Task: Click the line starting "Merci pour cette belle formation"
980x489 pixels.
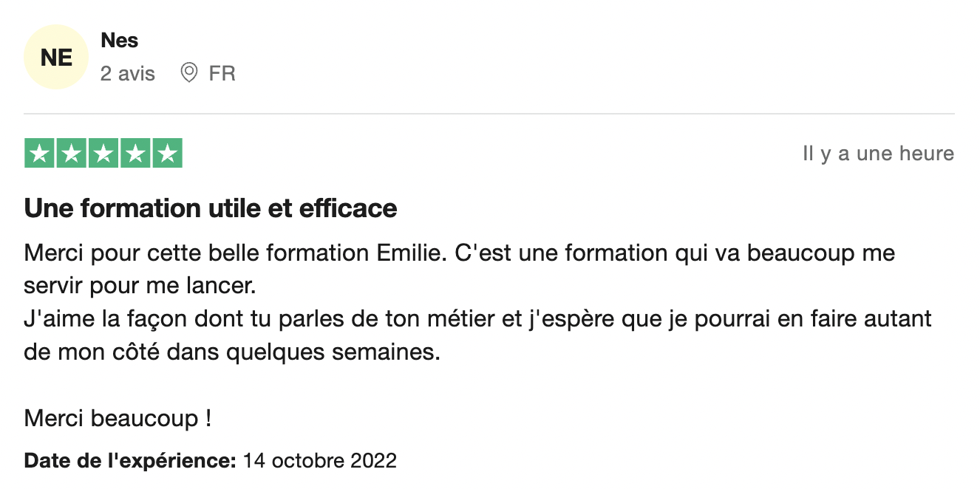Action: [x=458, y=253]
